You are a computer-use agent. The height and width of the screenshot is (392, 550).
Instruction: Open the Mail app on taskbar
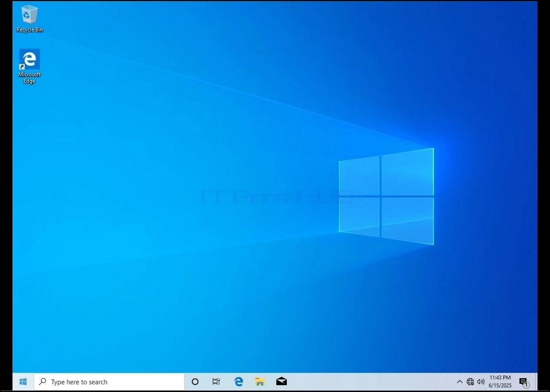tap(281, 382)
